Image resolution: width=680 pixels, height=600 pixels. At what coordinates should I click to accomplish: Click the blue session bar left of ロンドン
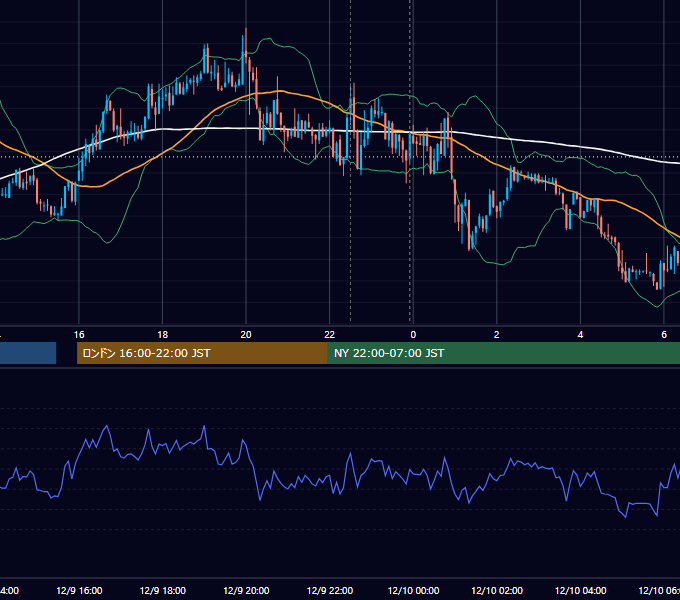28,353
